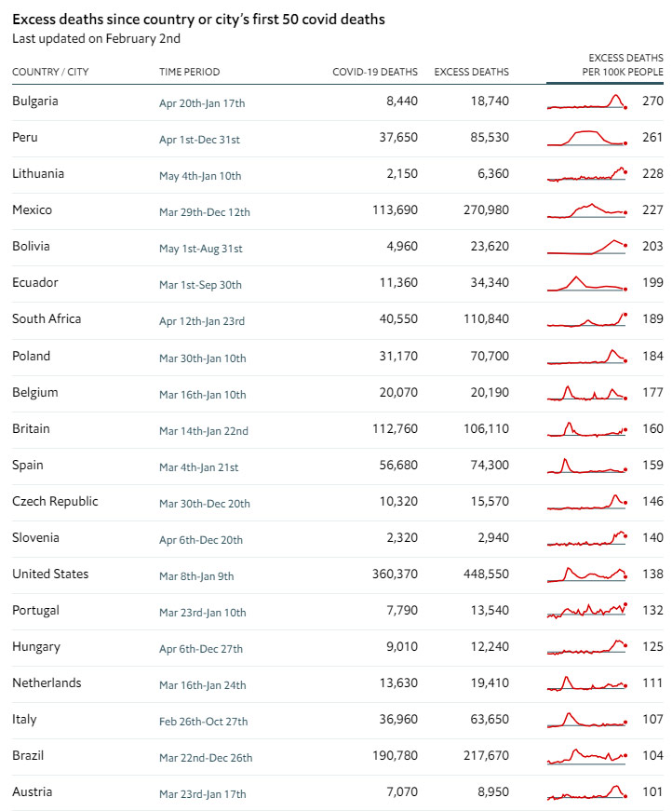Click Spain's excess deaths value 74,300
The image size is (672, 811).
(486, 465)
